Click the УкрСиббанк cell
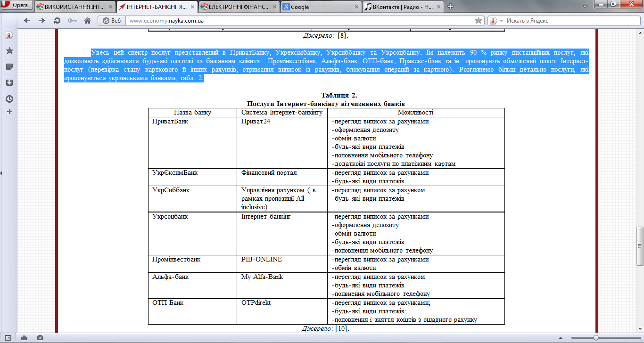 192,199
